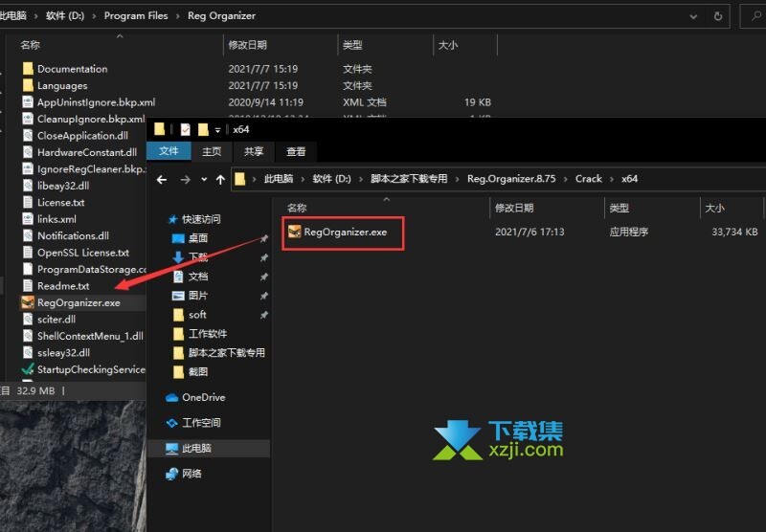Click the refresh button in the rear window
The height and width of the screenshot is (532, 766).
click(x=717, y=16)
